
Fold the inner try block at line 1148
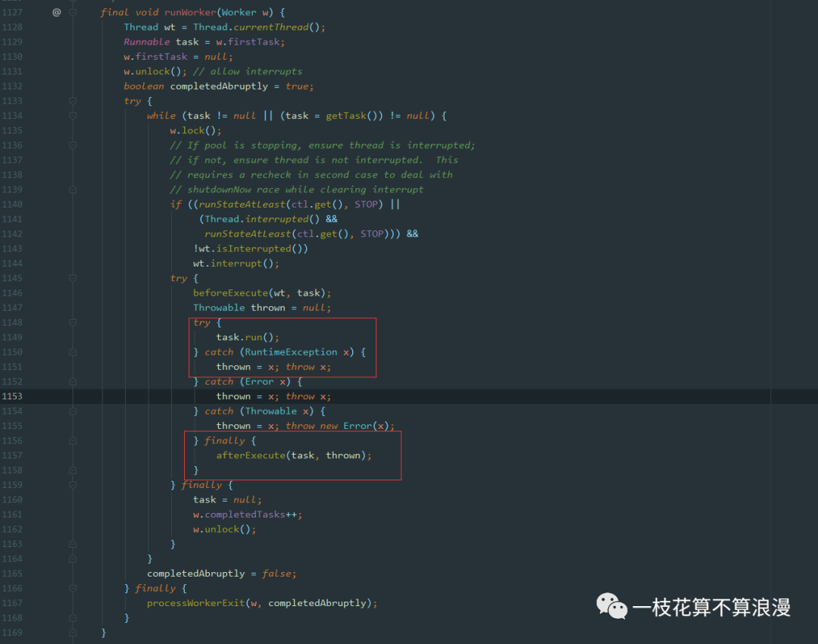[x=73, y=323]
